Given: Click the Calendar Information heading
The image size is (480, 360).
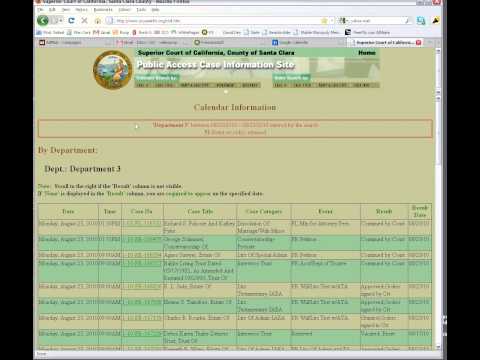Looking at the screenshot, I should [x=235, y=107].
